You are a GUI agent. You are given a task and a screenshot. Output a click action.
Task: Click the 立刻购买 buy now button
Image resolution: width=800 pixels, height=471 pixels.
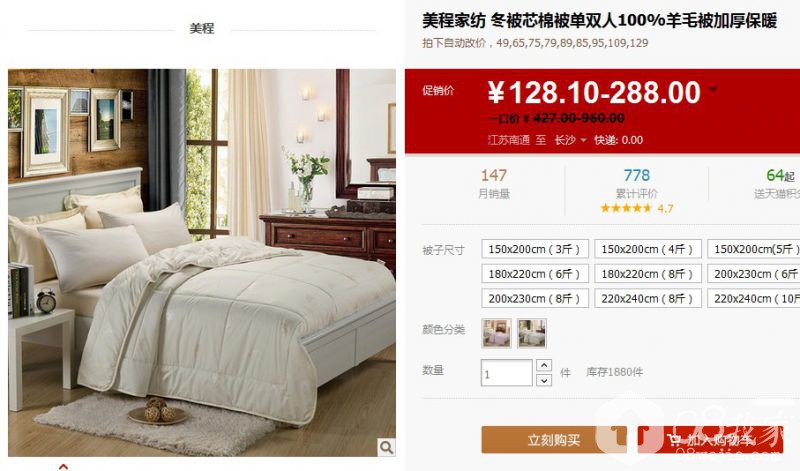(554, 439)
